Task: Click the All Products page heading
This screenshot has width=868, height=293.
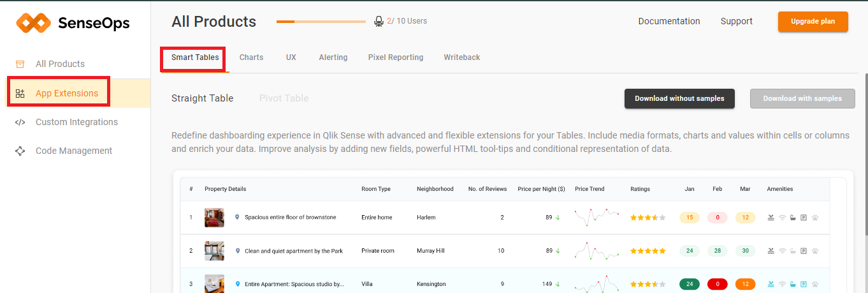Action: tap(213, 22)
